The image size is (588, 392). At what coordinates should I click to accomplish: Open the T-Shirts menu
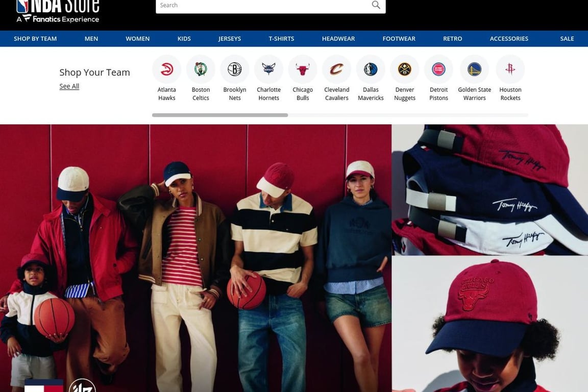click(x=281, y=39)
